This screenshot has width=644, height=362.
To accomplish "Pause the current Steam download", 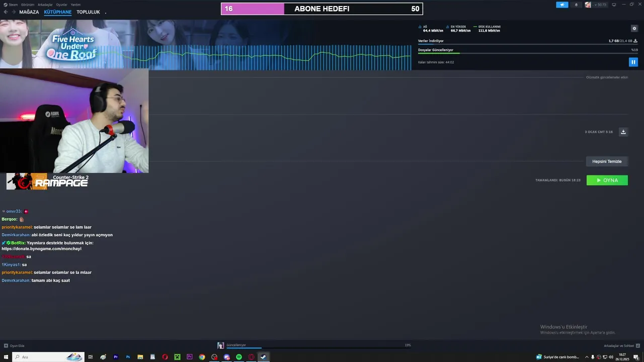I will tap(633, 62).
